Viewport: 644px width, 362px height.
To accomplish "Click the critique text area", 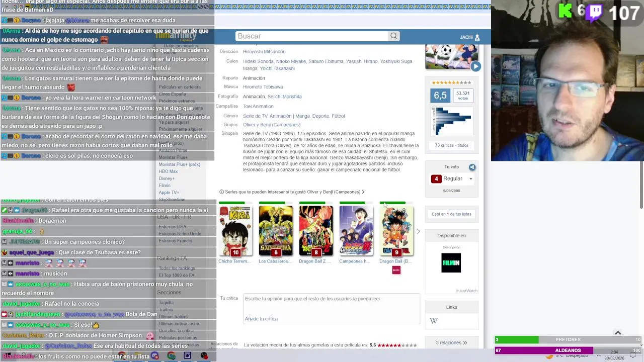I will (331, 308).
